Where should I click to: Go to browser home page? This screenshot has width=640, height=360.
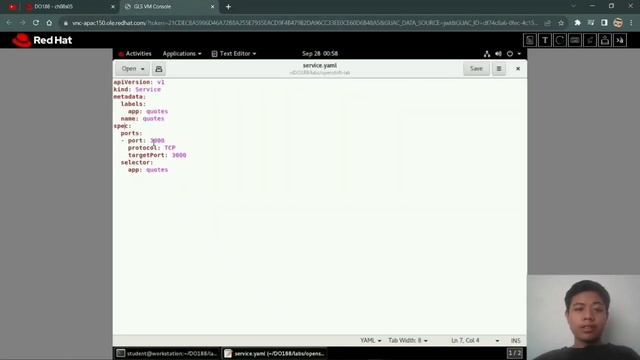49,23
